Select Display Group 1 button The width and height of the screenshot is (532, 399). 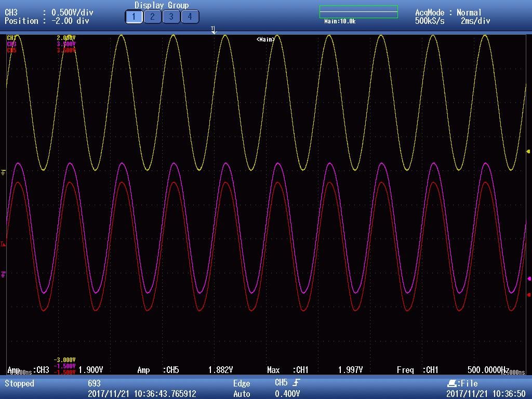[x=134, y=17]
